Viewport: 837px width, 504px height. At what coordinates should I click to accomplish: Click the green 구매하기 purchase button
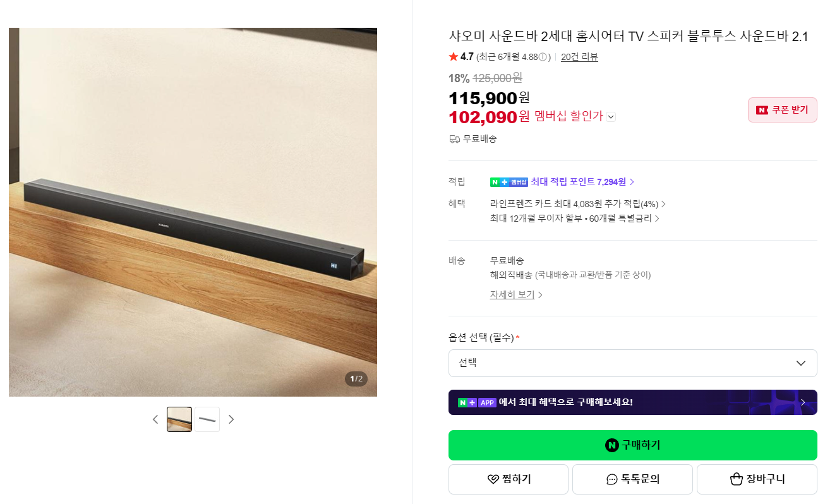pyautogui.click(x=632, y=445)
